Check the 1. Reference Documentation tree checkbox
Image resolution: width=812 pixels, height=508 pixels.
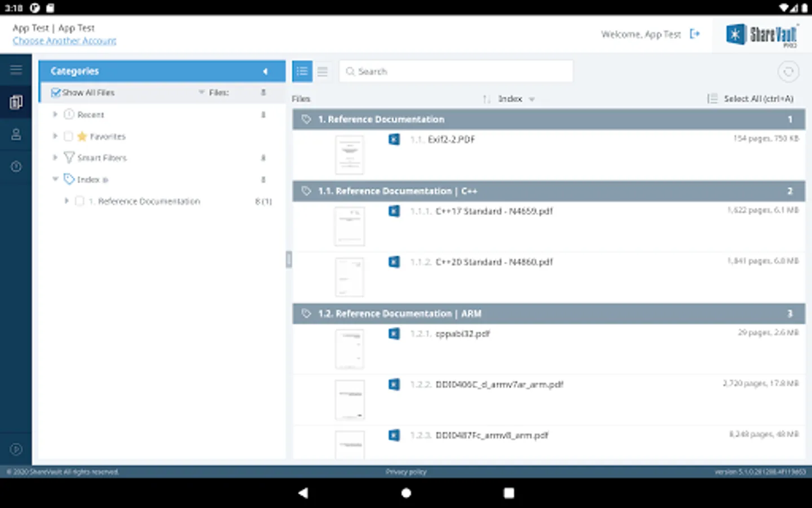[80, 201]
